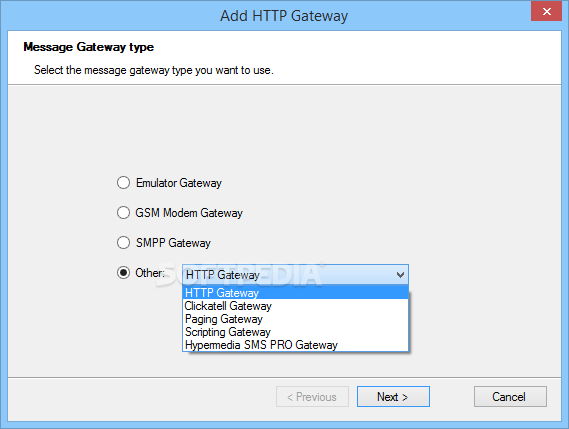
Task: Select Scripting Gateway from the list
Action: [x=295, y=332]
